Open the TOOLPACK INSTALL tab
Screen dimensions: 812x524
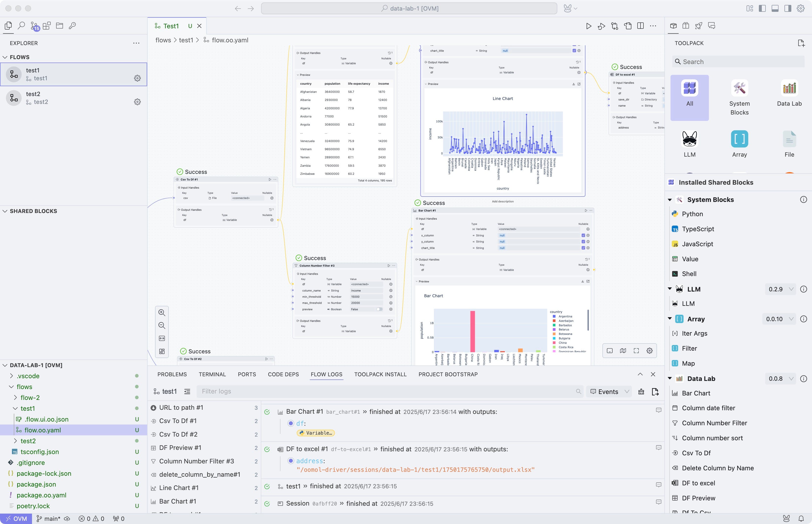pyautogui.click(x=380, y=374)
